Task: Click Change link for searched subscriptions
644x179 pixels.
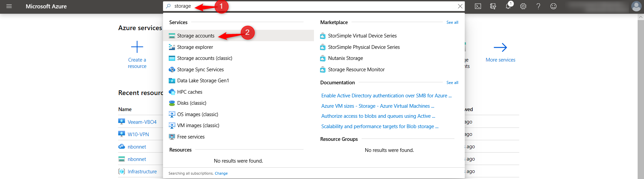Action: (221, 173)
